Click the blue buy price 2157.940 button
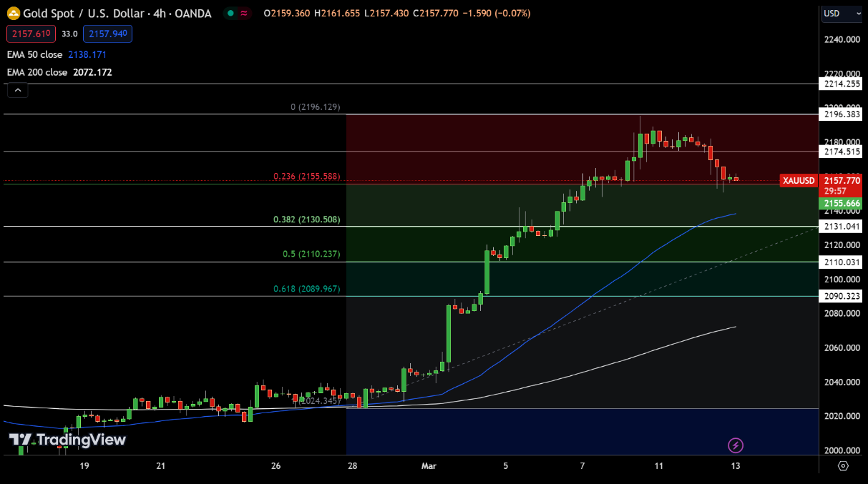The width and height of the screenshot is (868, 484). click(107, 34)
